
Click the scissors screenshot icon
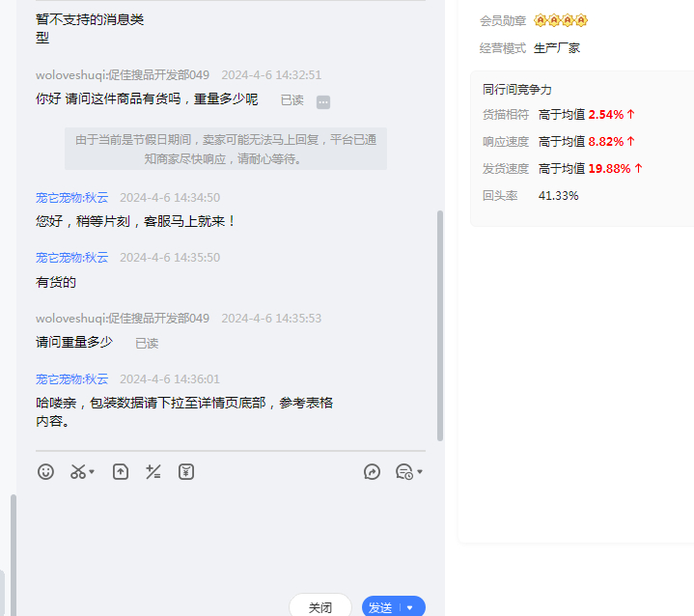click(x=77, y=472)
